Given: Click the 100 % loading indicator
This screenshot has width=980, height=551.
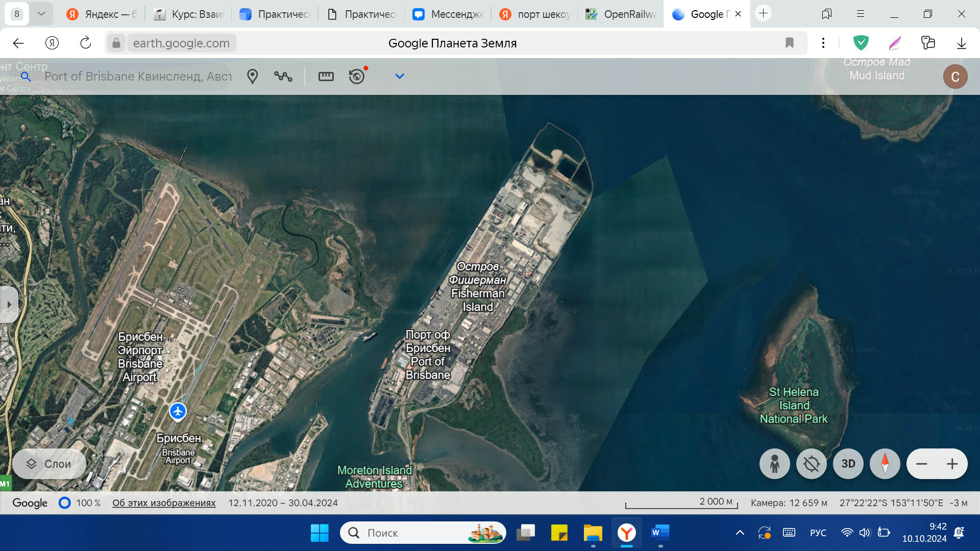Looking at the screenshot, I should pyautogui.click(x=80, y=503).
